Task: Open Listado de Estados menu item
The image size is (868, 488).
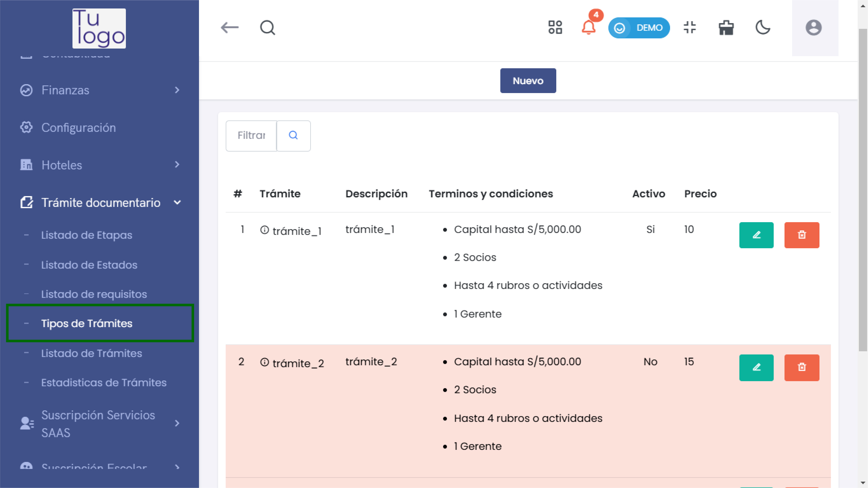Action: [x=89, y=265]
